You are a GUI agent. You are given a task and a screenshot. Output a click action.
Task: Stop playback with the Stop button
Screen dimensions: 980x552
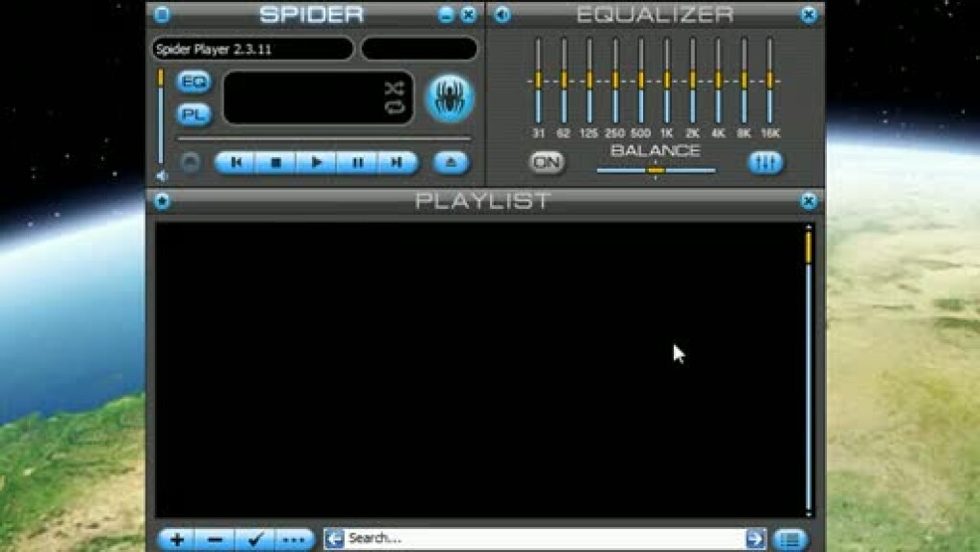click(x=276, y=163)
